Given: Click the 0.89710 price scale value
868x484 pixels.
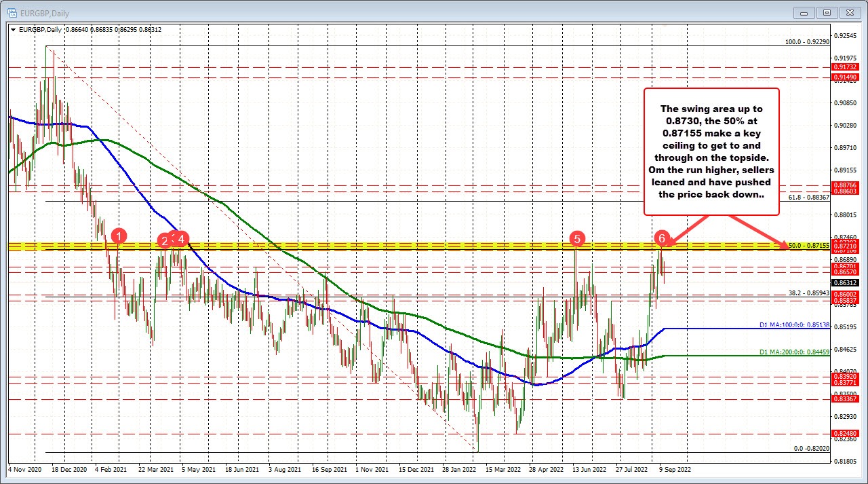Looking at the screenshot, I should pos(846,147).
